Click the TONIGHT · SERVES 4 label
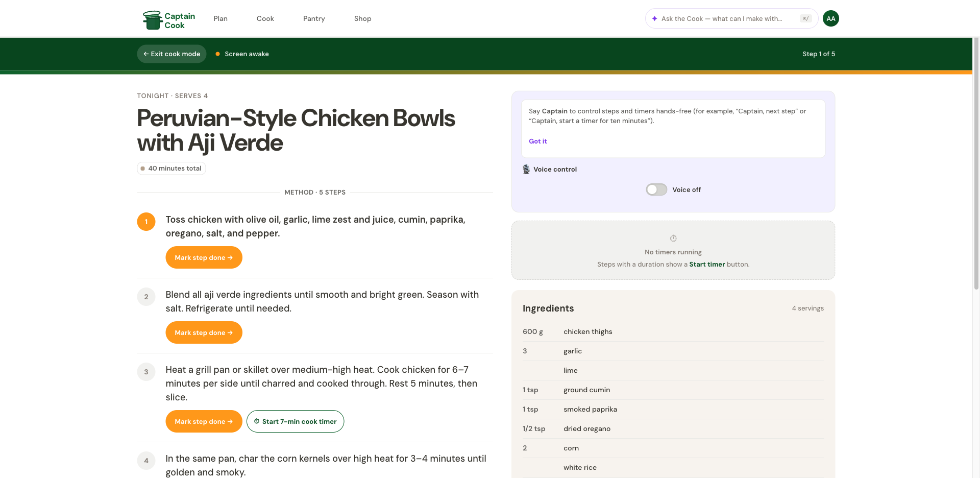 click(x=173, y=96)
